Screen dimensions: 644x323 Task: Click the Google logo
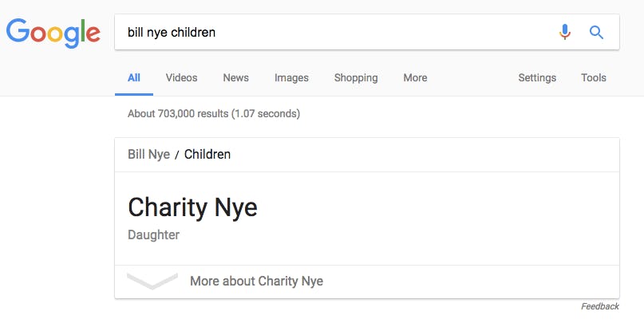(x=53, y=33)
